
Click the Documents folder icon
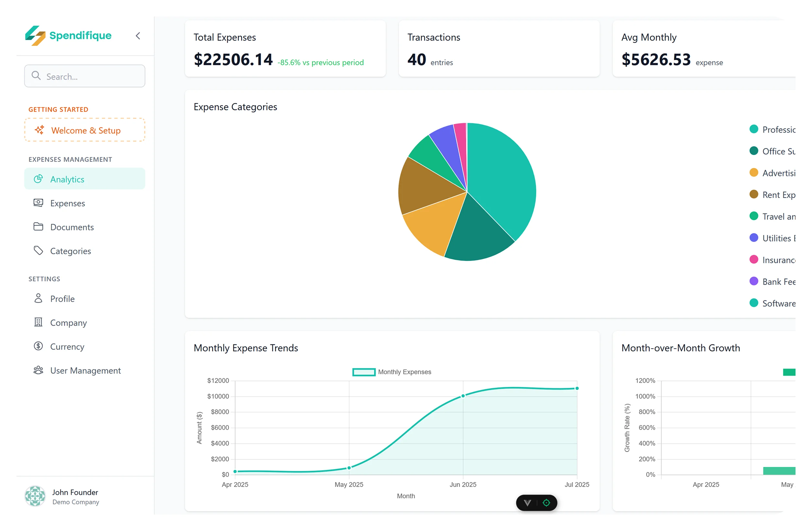[x=38, y=227]
